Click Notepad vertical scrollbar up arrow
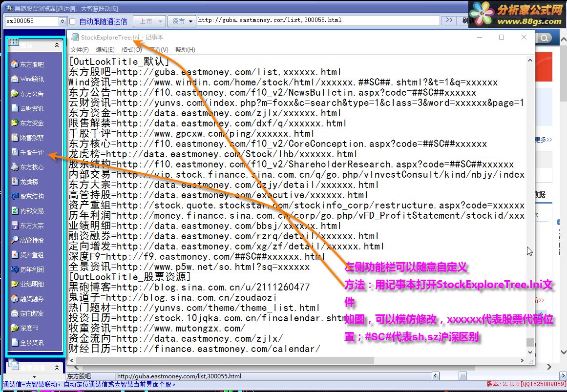The image size is (567, 392). [x=530, y=61]
